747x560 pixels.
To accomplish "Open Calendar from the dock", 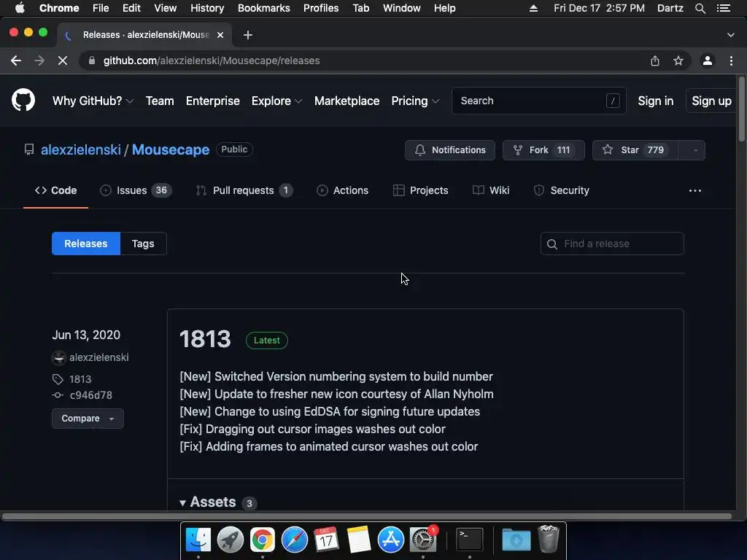I will point(326,540).
